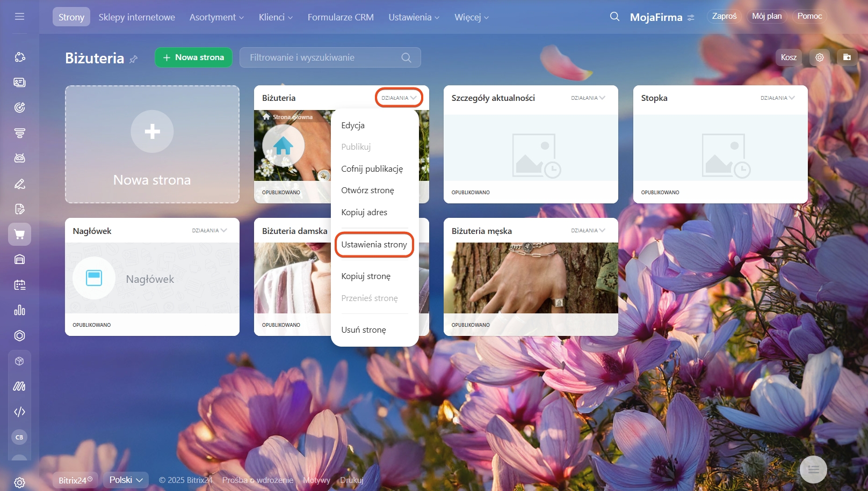868x491 pixels.
Task: Open Działania dropdown on Biżuteria męska card
Action: (x=588, y=230)
